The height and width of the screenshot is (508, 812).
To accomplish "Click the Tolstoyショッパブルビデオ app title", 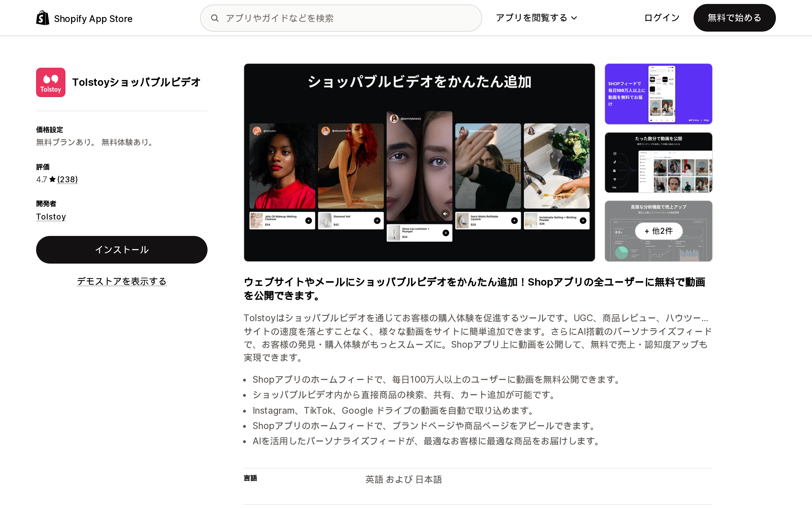I will [x=136, y=82].
